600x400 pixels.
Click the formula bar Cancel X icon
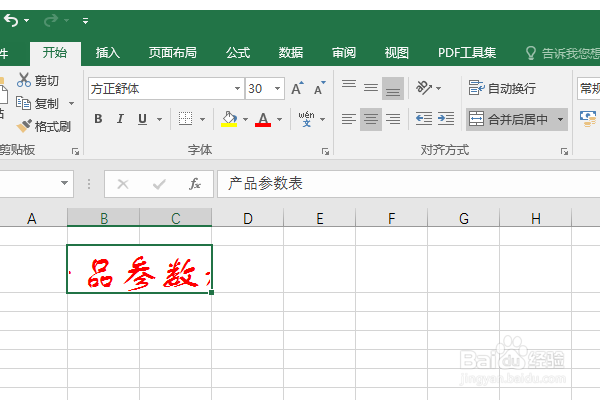click(x=123, y=184)
